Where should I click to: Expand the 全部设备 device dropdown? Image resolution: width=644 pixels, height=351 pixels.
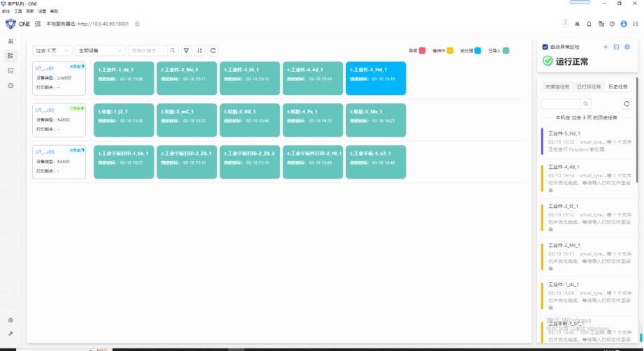[x=100, y=51]
